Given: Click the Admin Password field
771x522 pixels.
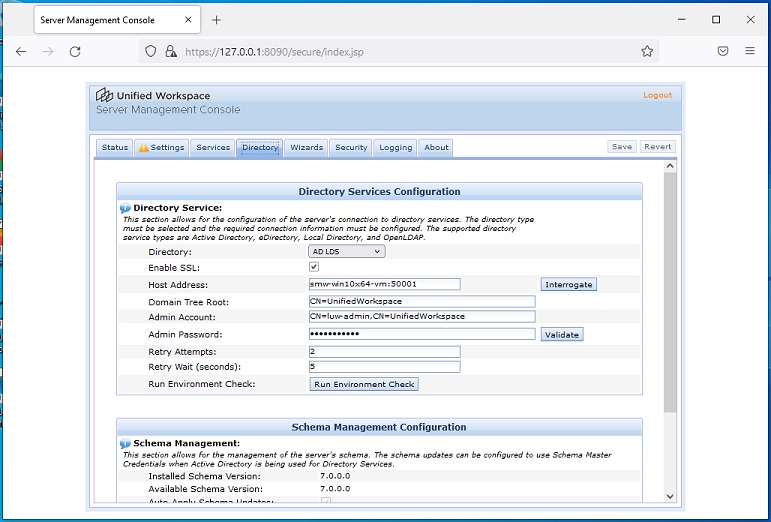Looking at the screenshot, I should 422,334.
